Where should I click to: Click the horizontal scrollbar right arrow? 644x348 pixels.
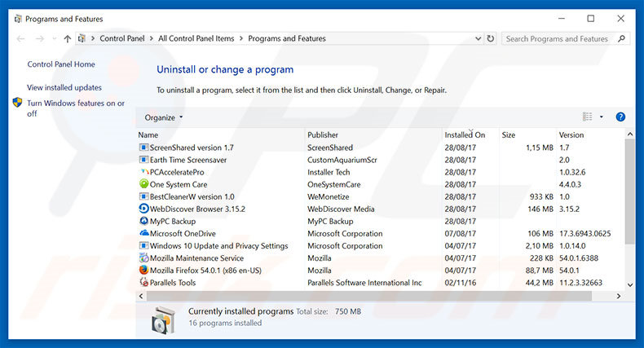point(619,296)
